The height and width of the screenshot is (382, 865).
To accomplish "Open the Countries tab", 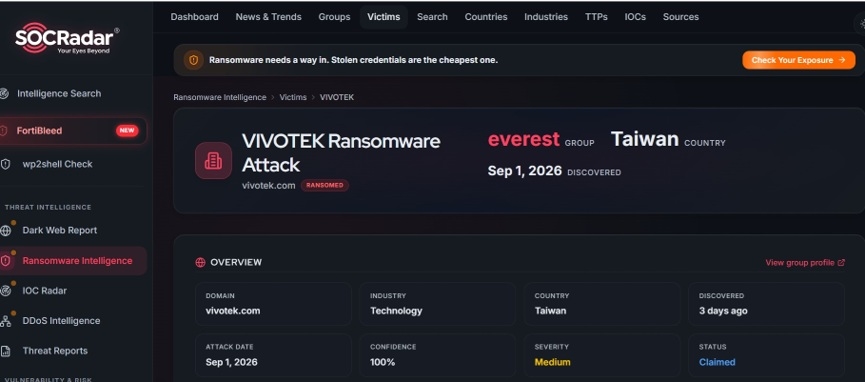I will pyautogui.click(x=486, y=17).
